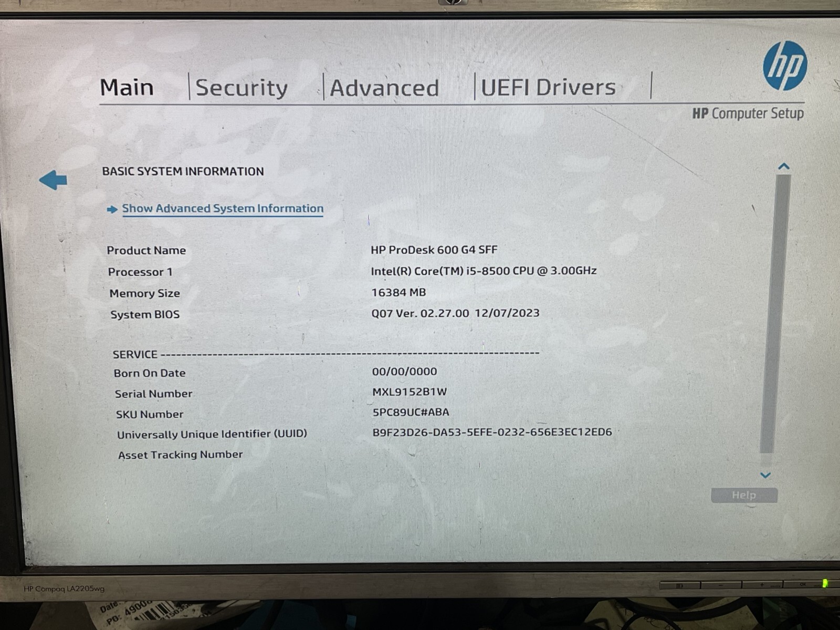Select the Universally Unique Identifier (UUID) label
This screenshot has width=840, height=630.
coord(212,434)
